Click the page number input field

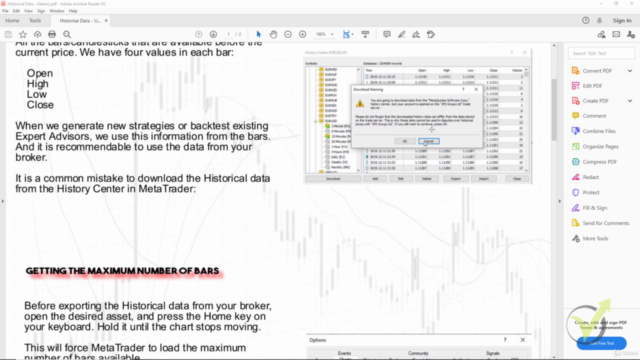point(229,34)
